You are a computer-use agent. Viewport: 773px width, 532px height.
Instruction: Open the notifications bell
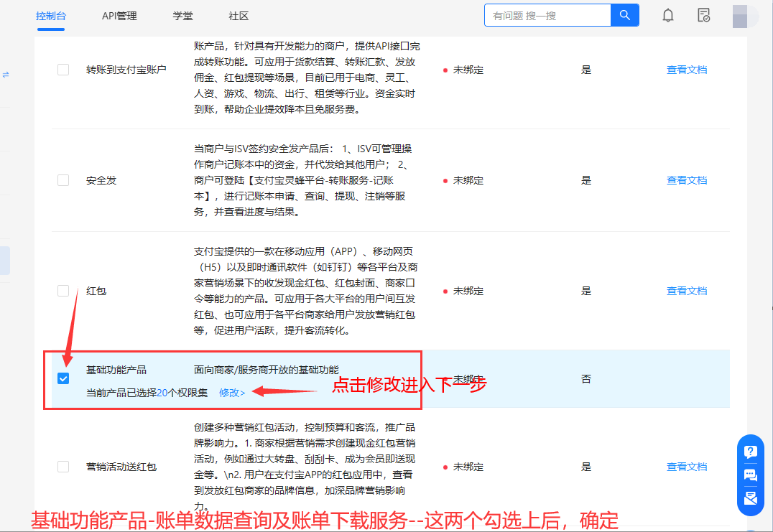tap(668, 15)
